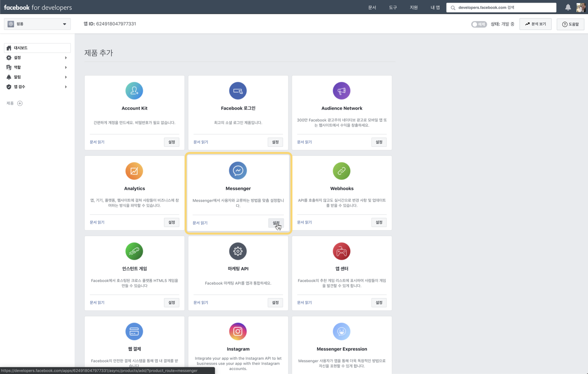Click the Messenger Expression smiley icon
This screenshot has height=374, width=588.
point(341,332)
